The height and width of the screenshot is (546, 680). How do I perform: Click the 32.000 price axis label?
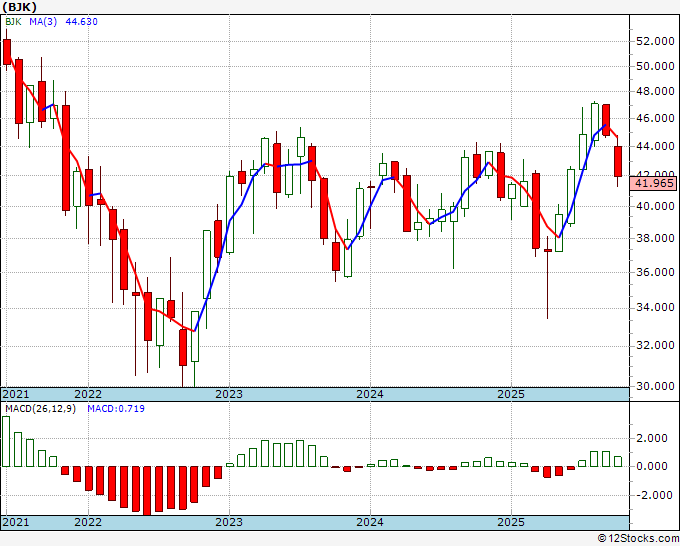[655, 345]
